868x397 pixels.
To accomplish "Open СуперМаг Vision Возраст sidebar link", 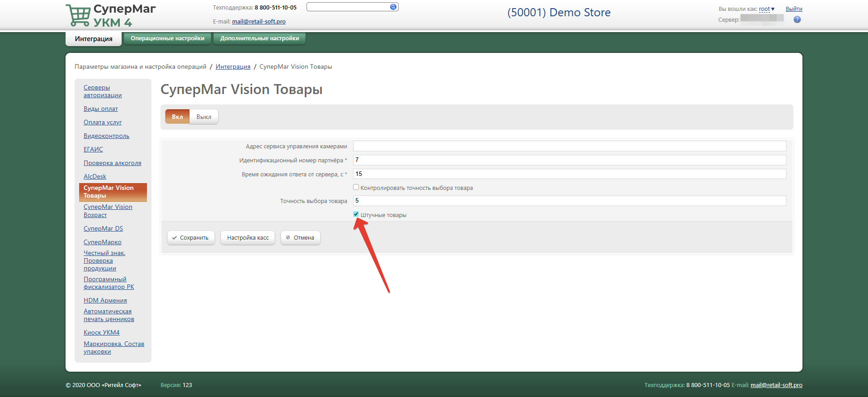I will coord(108,211).
